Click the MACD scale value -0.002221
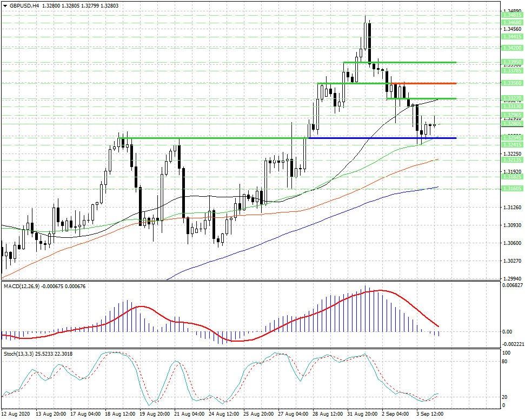 [512, 344]
